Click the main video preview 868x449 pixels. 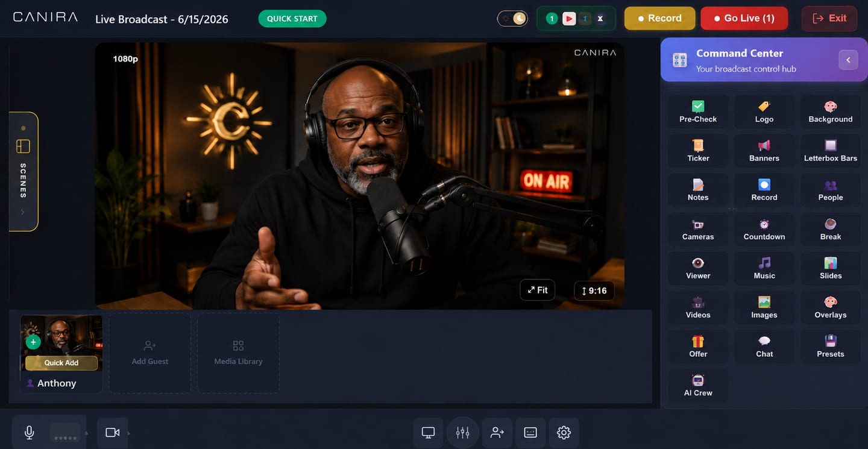(359, 176)
